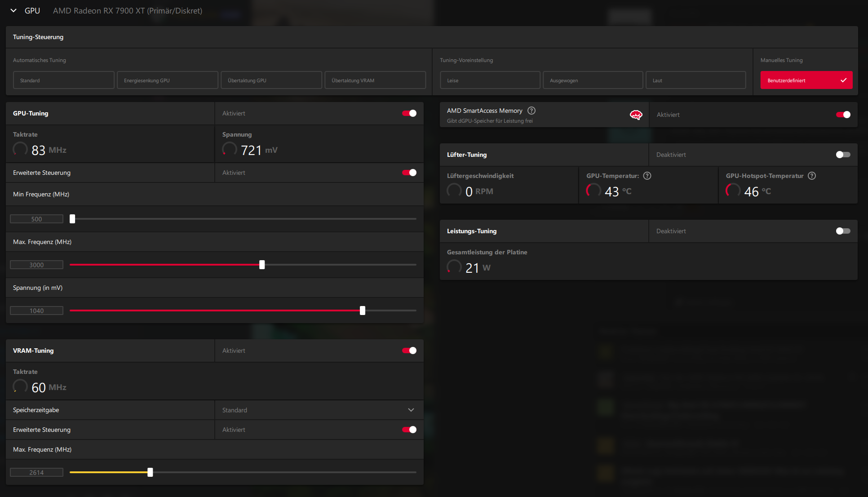Disable the GPU-Tuning toggle

coord(409,113)
